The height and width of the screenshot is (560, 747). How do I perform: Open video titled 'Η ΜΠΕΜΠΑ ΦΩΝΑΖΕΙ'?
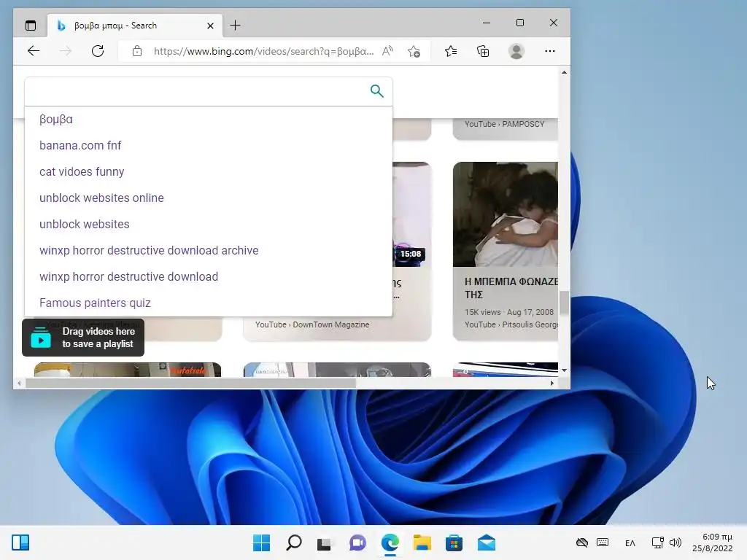tap(511, 288)
